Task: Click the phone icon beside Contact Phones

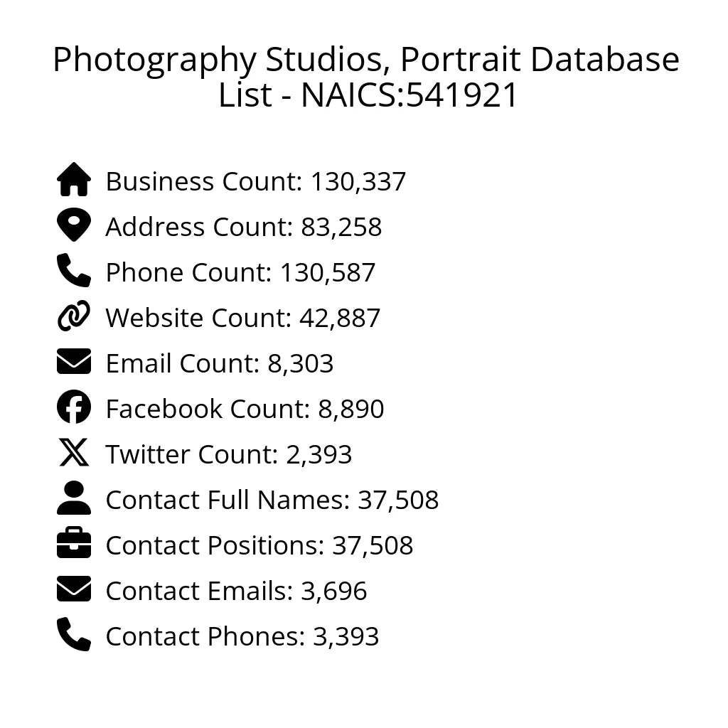Action: pyautogui.click(x=74, y=635)
